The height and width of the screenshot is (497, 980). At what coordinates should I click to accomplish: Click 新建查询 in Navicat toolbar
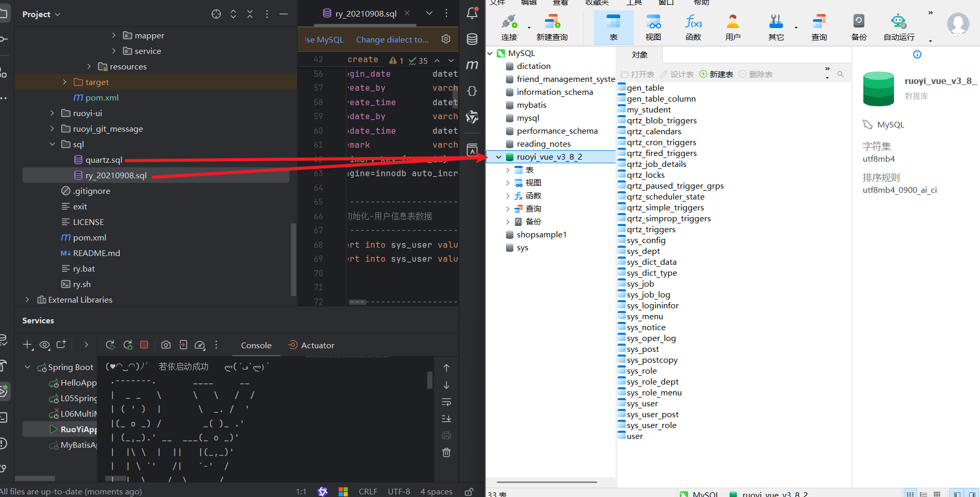[x=552, y=27]
